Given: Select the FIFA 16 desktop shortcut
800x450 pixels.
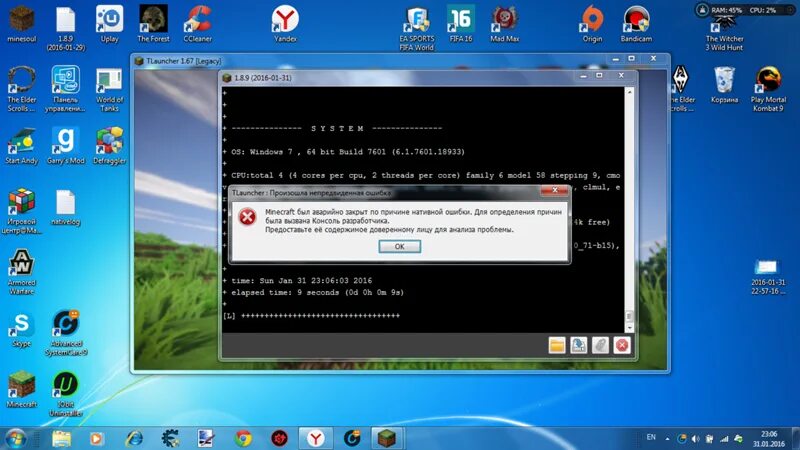Looking at the screenshot, I should tap(461, 24).
